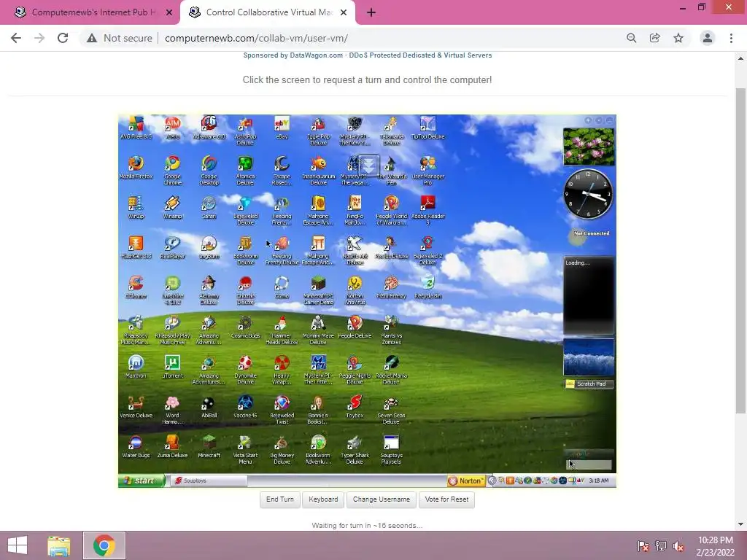Open the on-screen Keyboard button
Image resolution: width=747 pixels, height=560 pixels.
[x=323, y=499]
